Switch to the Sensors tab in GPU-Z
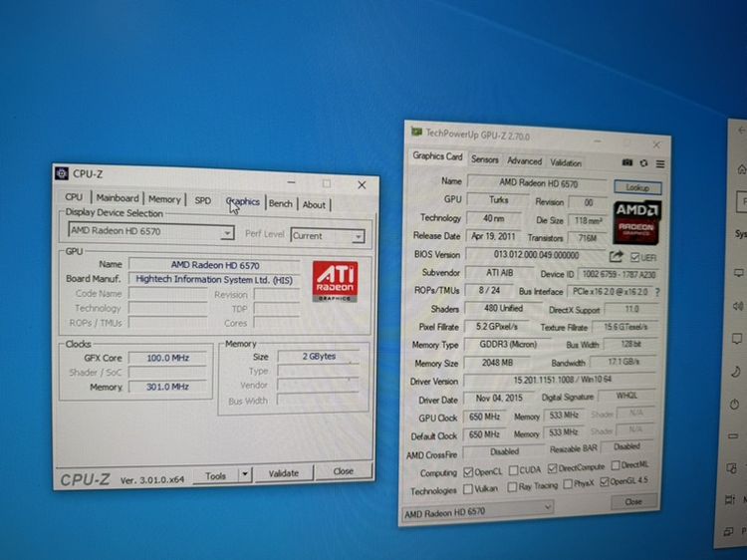 pos(484,159)
